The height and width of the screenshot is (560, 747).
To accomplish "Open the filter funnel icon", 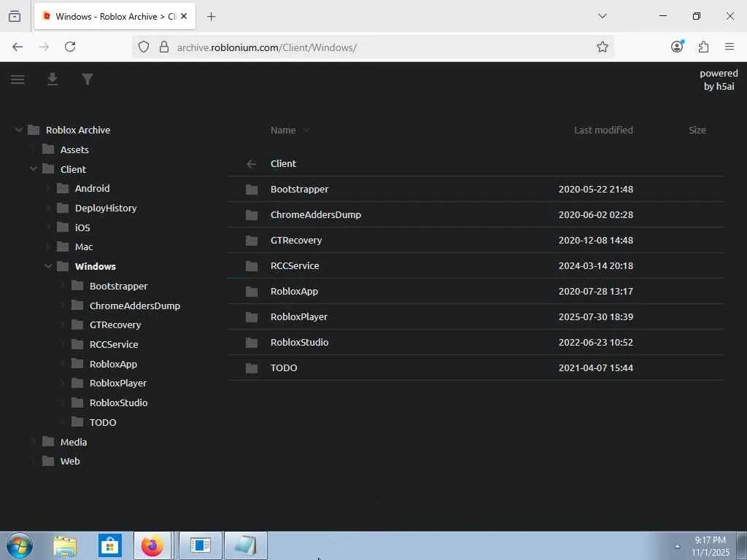I will click(88, 79).
